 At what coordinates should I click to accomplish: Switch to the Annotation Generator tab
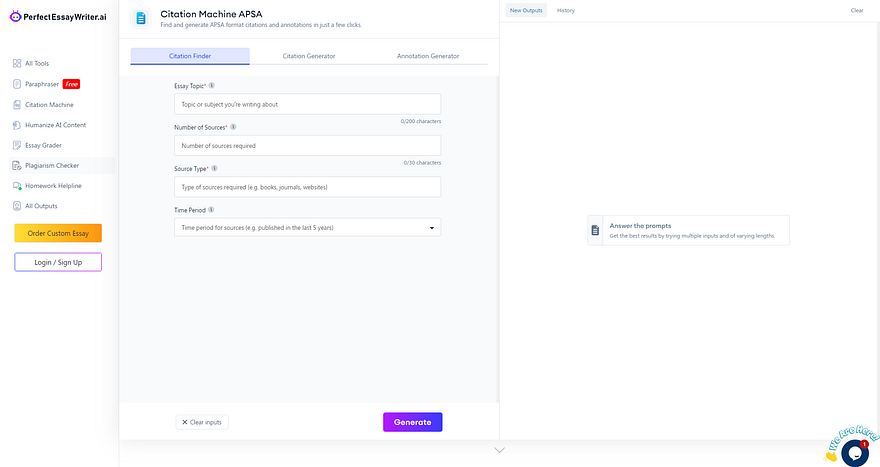tap(428, 56)
